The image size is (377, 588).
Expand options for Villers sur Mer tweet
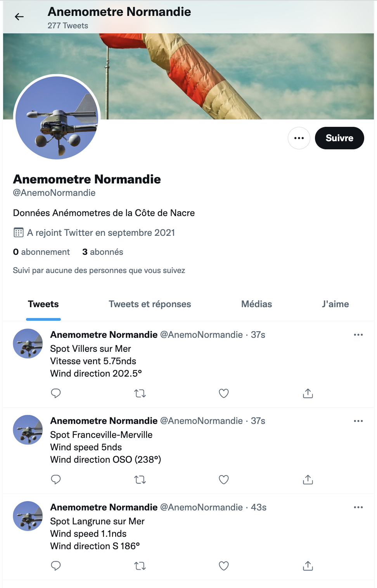pyautogui.click(x=358, y=335)
